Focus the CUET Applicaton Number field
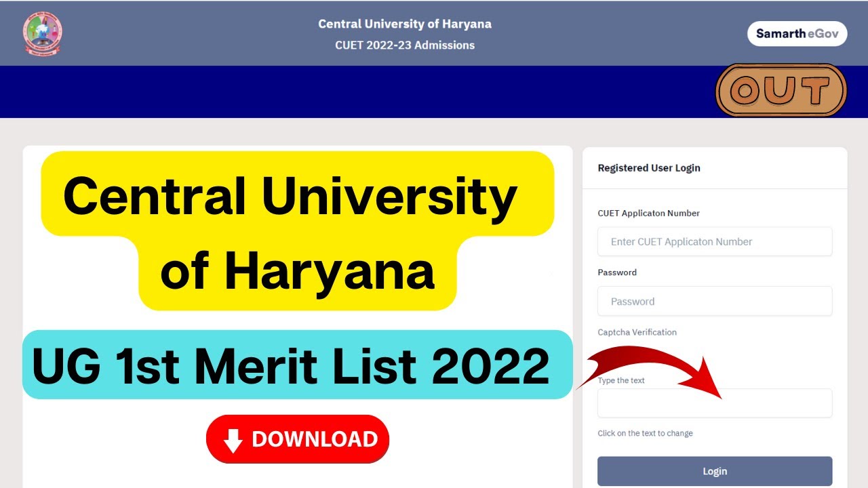 (715, 241)
